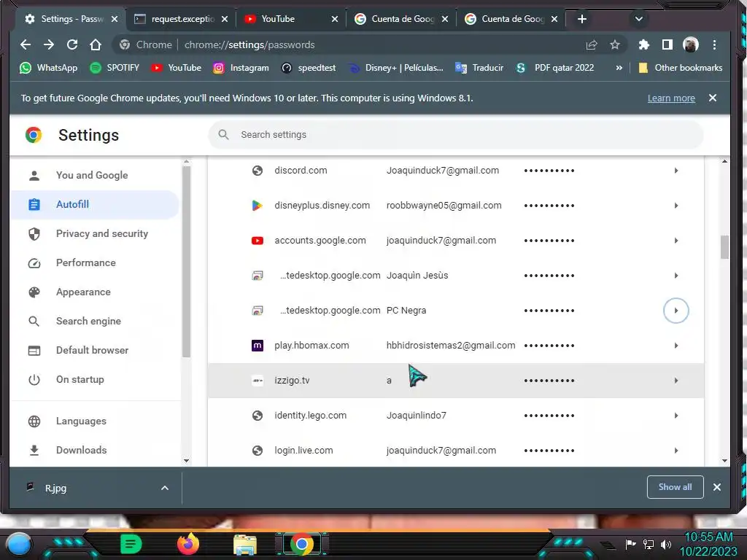
Task: Close the downloads bar
Action: [717, 487]
